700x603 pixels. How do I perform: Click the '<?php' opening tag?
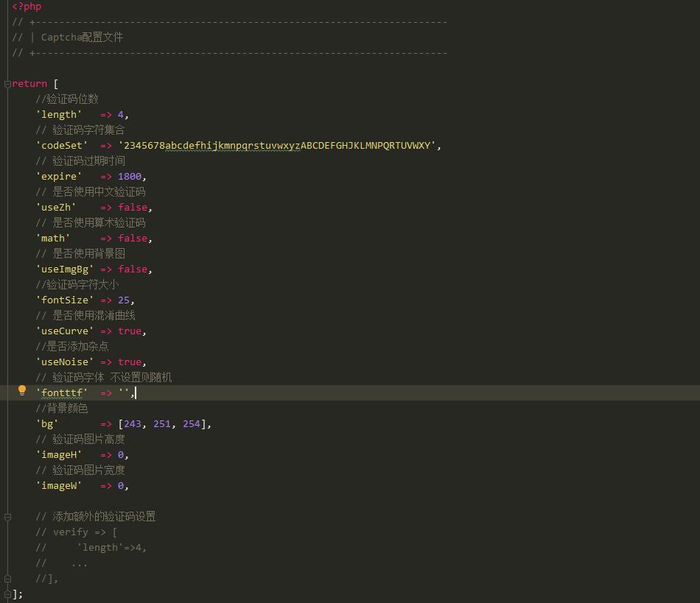pyautogui.click(x=27, y=7)
